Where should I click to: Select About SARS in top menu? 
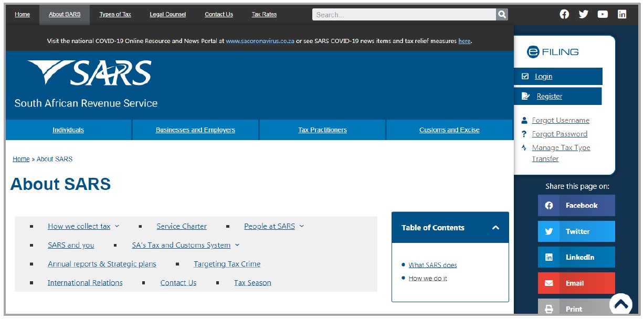(x=65, y=14)
